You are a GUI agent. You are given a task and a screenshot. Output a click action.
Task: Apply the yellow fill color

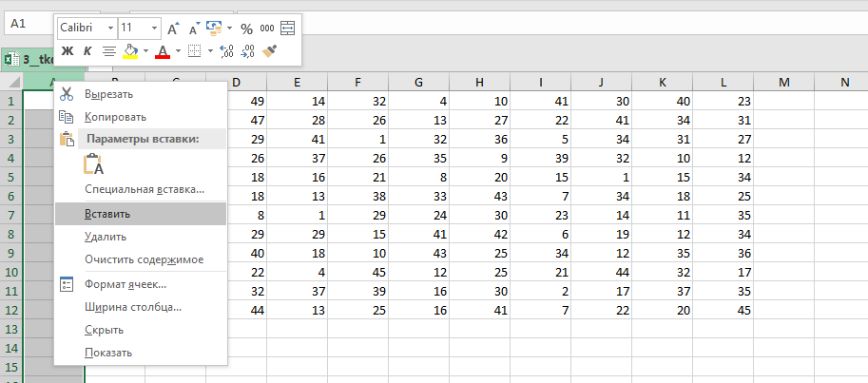131,51
